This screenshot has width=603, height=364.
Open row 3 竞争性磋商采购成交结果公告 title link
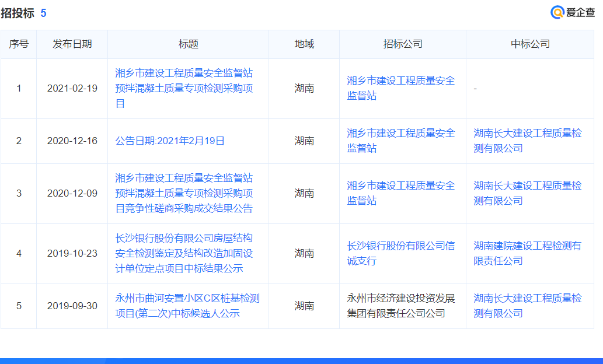click(184, 193)
